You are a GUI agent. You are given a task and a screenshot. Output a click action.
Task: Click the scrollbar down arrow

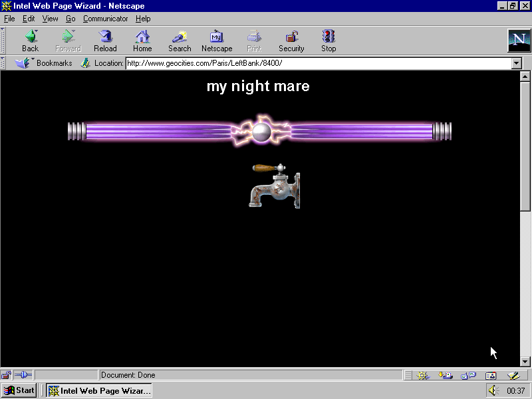click(x=525, y=362)
